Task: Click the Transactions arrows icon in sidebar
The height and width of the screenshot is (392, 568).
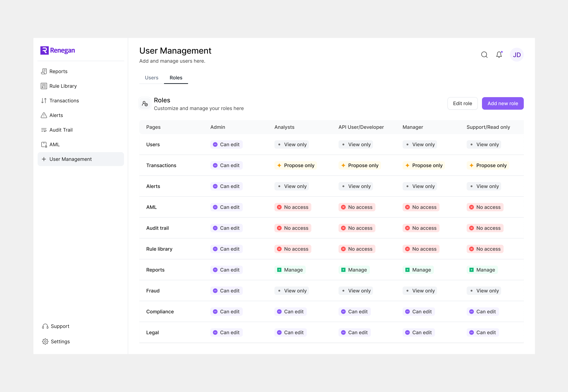Action: tap(44, 101)
